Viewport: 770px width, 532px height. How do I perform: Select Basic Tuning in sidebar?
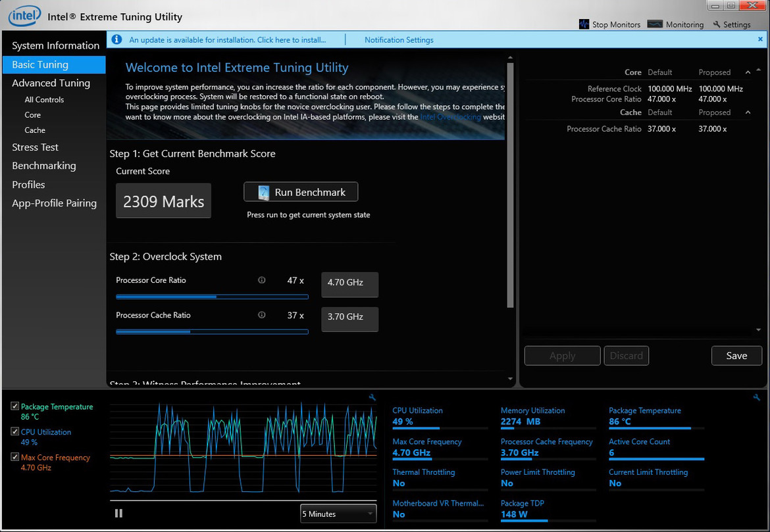click(54, 65)
